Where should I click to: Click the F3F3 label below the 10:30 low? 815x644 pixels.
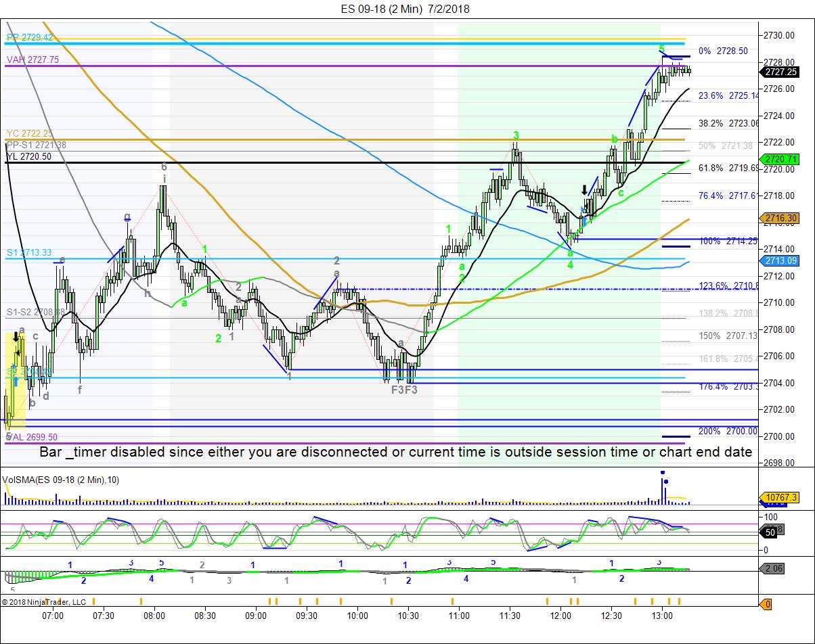click(x=405, y=390)
